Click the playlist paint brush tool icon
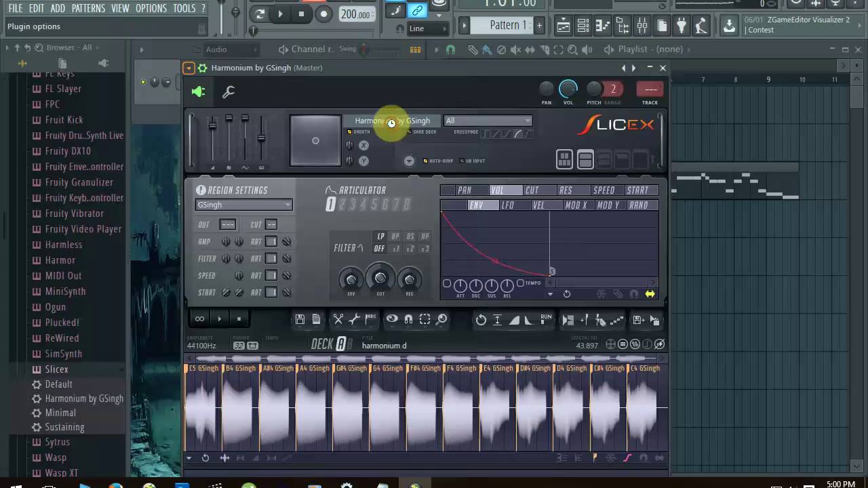This screenshot has width=868, height=488. coord(487,49)
